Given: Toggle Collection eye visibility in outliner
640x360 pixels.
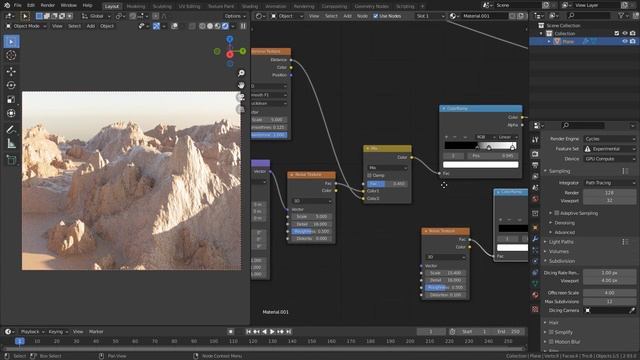Looking at the screenshot, I should point(625,33).
